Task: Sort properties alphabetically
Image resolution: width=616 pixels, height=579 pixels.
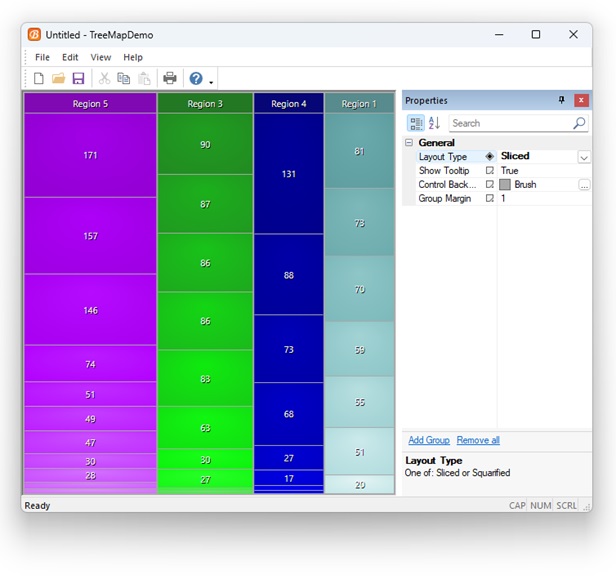Action: 434,123
